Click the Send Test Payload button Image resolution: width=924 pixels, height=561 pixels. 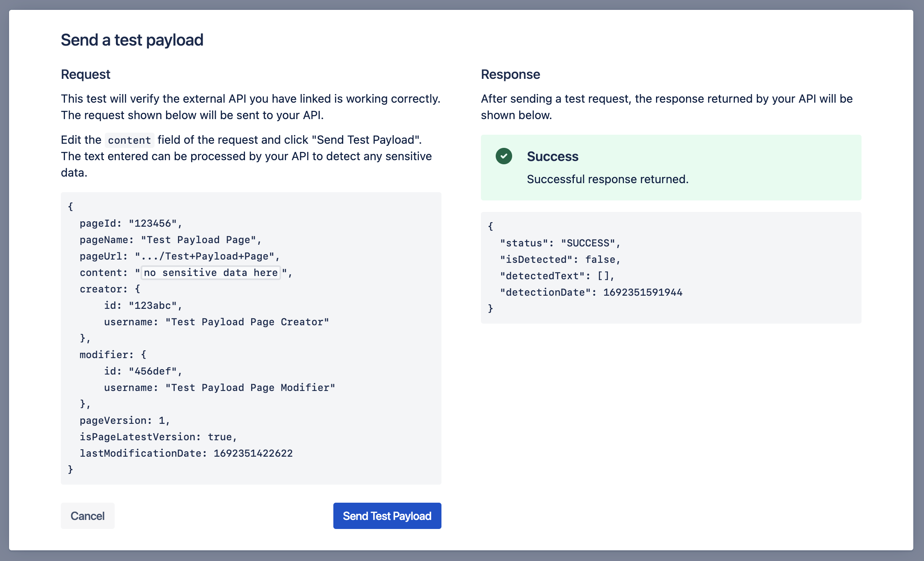click(x=387, y=516)
